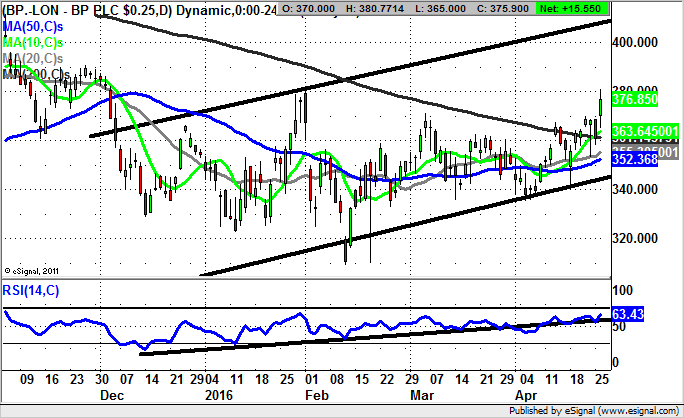The width and height of the screenshot is (684, 418).
Task: Click the Feb month label on date axis
Action: pos(317,395)
